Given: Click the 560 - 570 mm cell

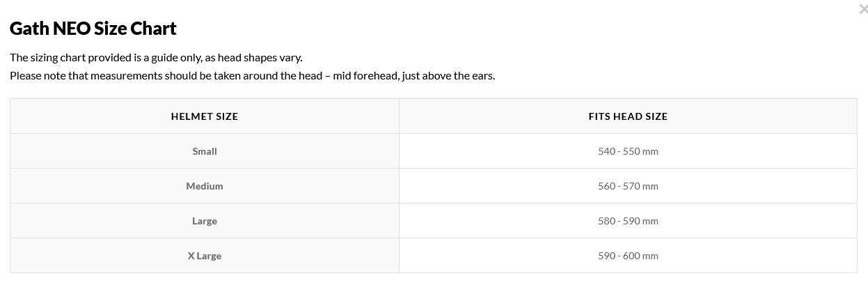Looking at the screenshot, I should (628, 186).
